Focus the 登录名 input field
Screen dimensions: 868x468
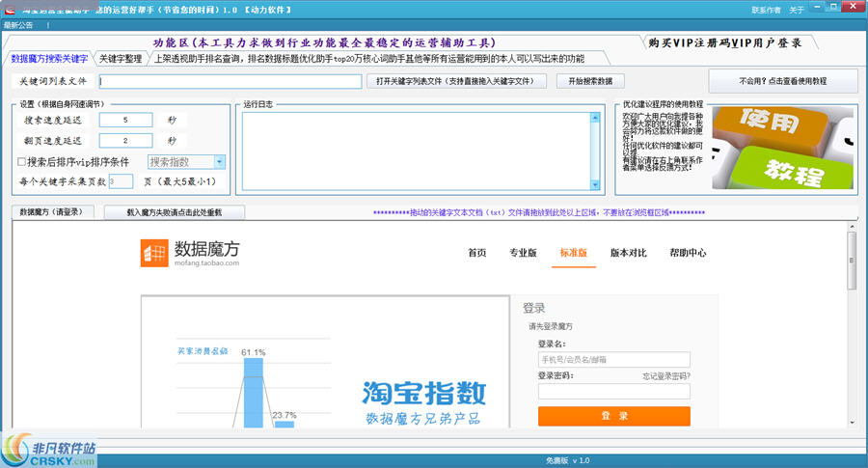614,360
